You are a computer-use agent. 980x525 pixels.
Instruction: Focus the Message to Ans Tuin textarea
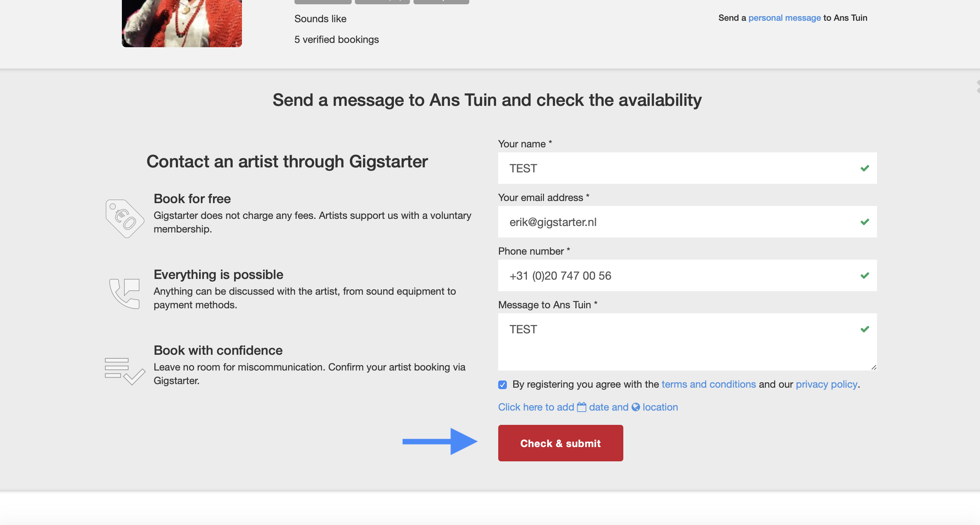click(687, 342)
